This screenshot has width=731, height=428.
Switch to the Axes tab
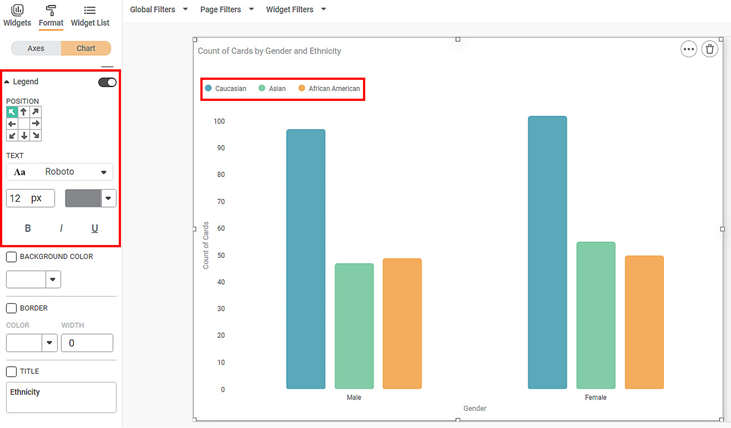coord(35,48)
